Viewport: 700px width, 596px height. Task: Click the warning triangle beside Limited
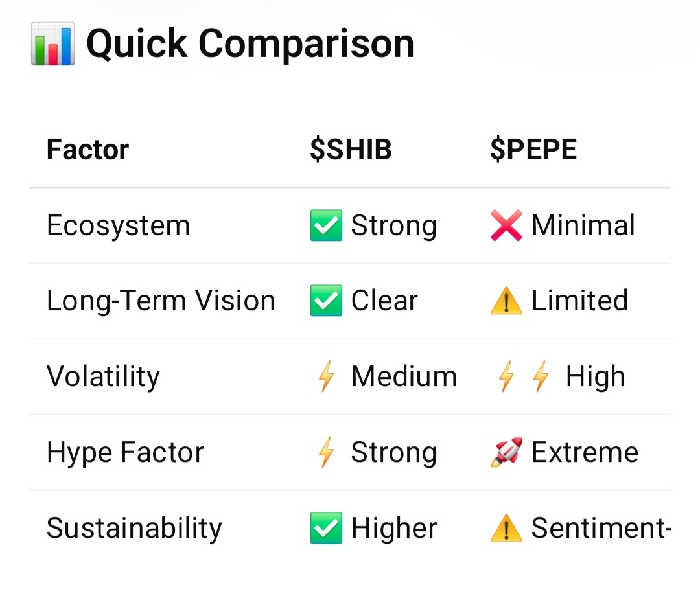click(x=506, y=301)
